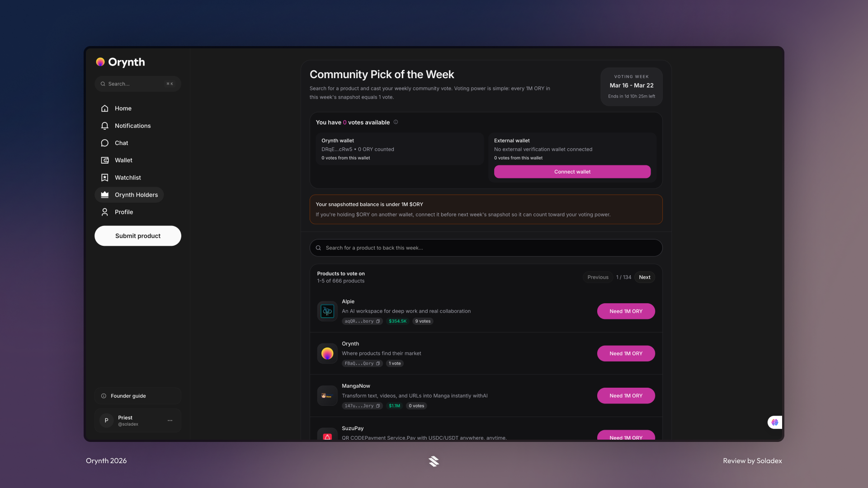Viewport: 868px width, 488px height.
Task: Open the Profile page
Action: 123,212
